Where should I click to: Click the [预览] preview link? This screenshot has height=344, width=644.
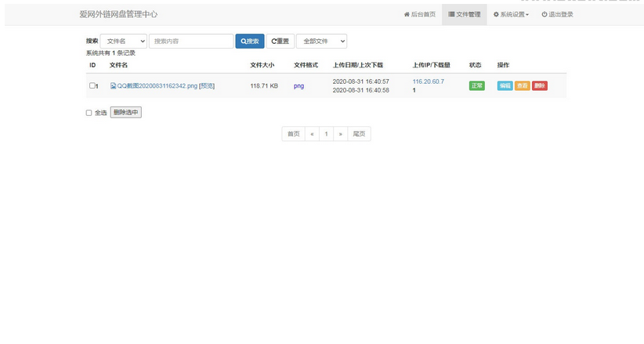point(207,86)
